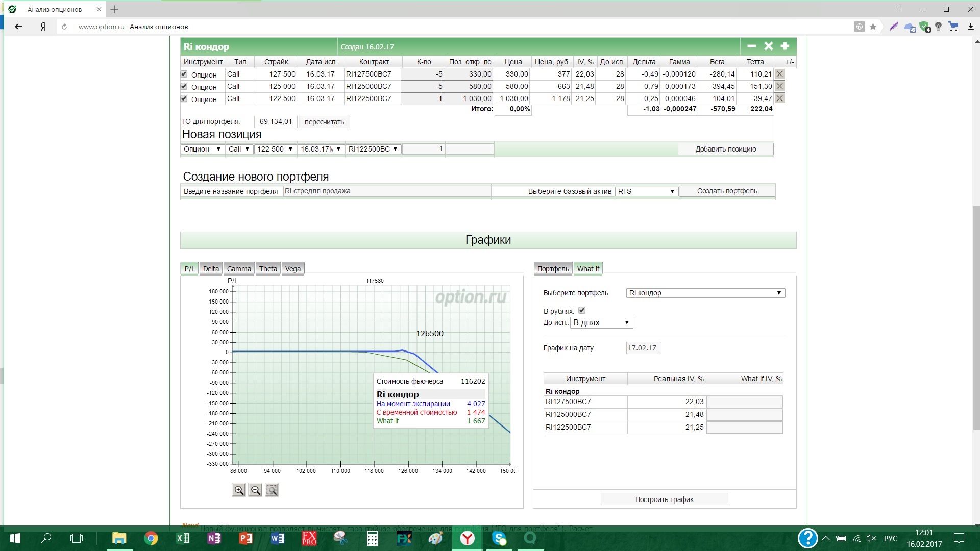The width and height of the screenshot is (980, 551).
Task: Toggle the 125 000 Call option checkbox
Action: 184,86
